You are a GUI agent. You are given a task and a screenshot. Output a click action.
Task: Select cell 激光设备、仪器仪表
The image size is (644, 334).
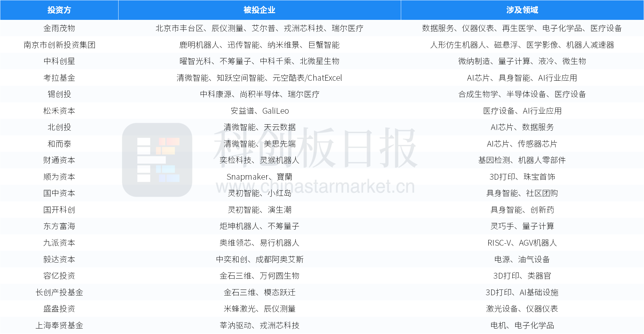pos(522,309)
